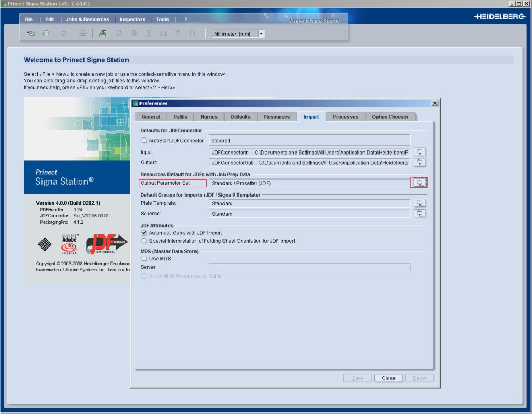Switch to the General tab
532x414 pixels.
tap(151, 117)
